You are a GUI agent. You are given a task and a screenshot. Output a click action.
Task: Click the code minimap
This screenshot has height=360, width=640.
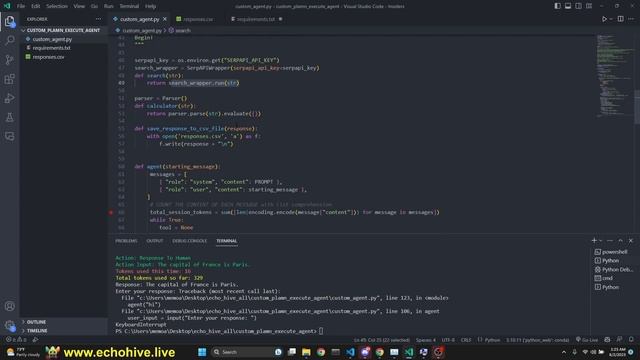click(x=614, y=76)
